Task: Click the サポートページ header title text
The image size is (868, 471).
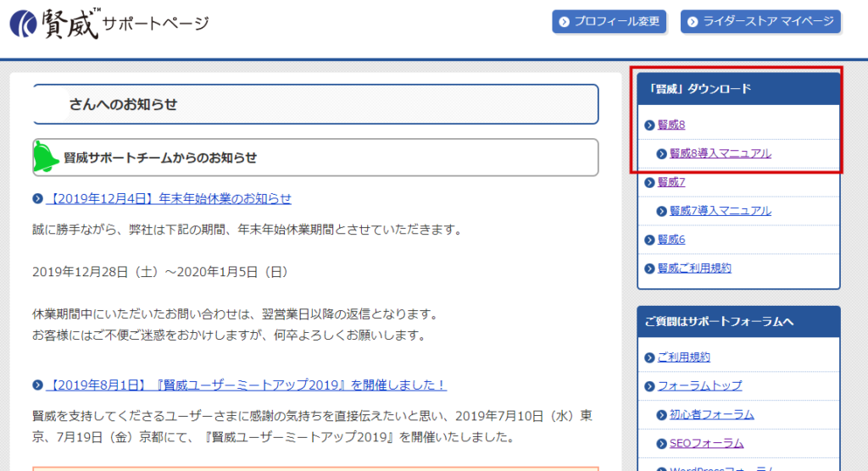Action: tap(156, 24)
